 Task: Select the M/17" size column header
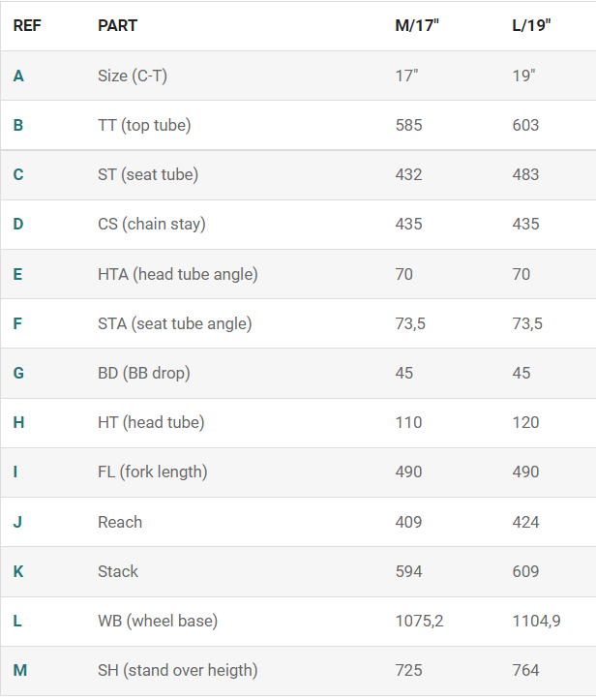pyautogui.click(x=417, y=25)
